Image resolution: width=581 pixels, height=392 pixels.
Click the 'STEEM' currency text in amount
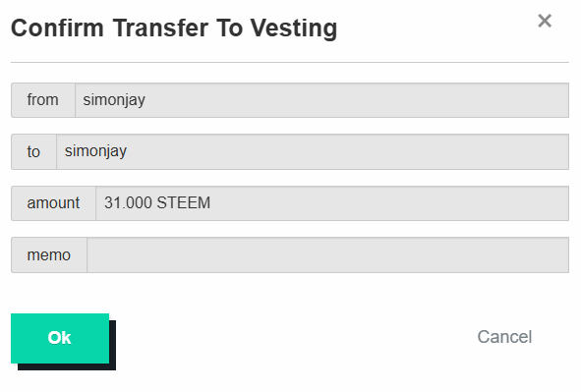pos(184,202)
